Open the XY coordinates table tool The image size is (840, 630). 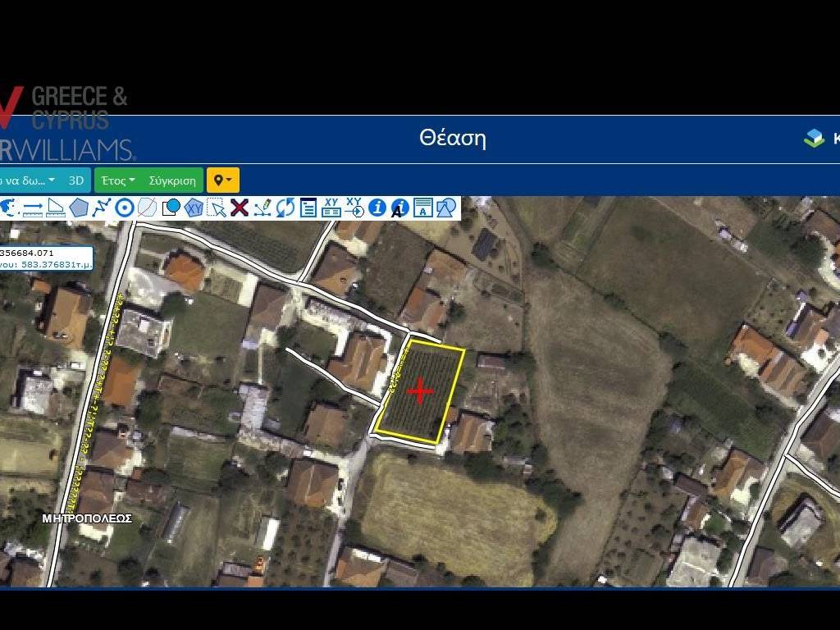[331, 208]
